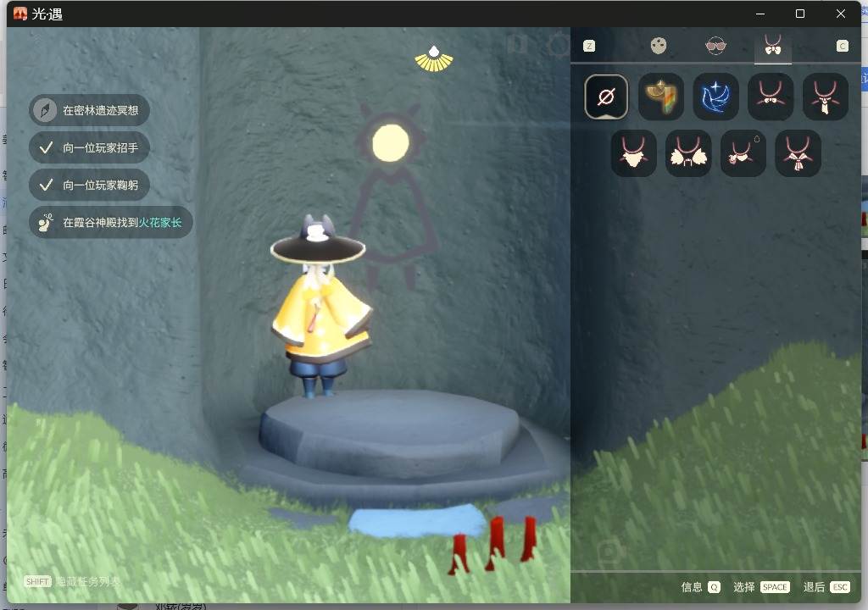Viewport: 868px width, 610px height.
Task: Click the SHIFT hide-task-list hint
Action: [72, 581]
